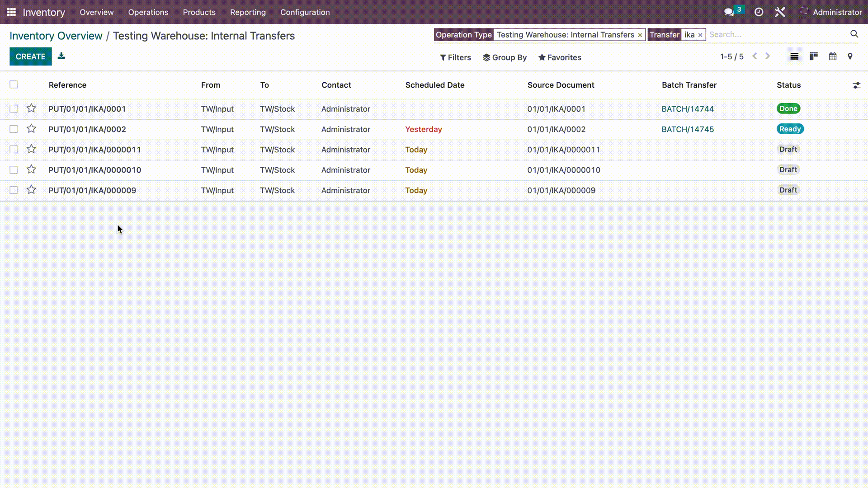
Task: Select all records using header checkbox
Action: point(14,84)
